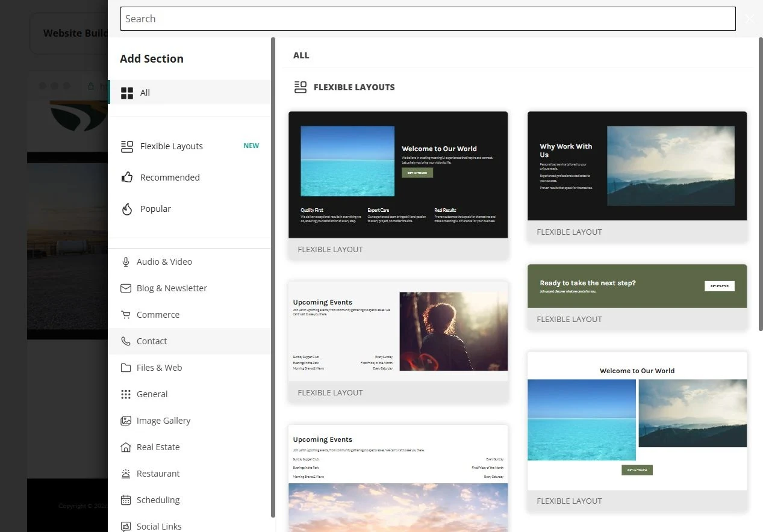
Task: Click Get Started button in green layout
Action: click(x=720, y=286)
